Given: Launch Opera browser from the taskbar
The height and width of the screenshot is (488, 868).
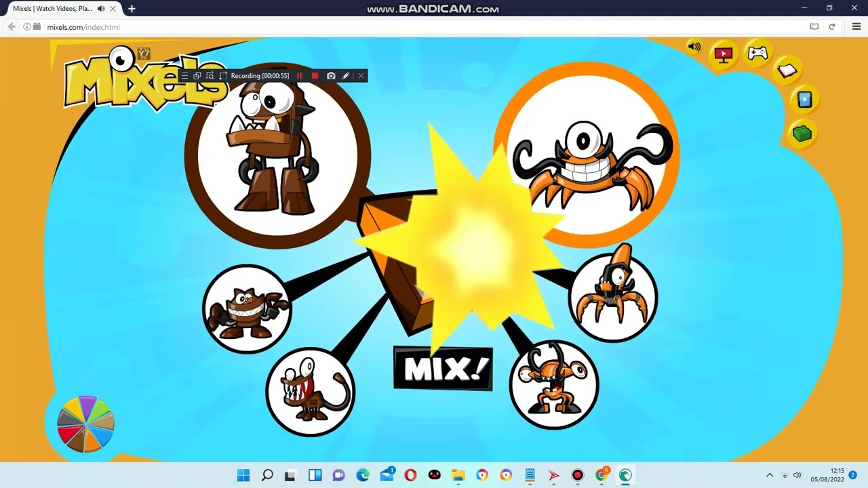Looking at the screenshot, I should [410, 475].
